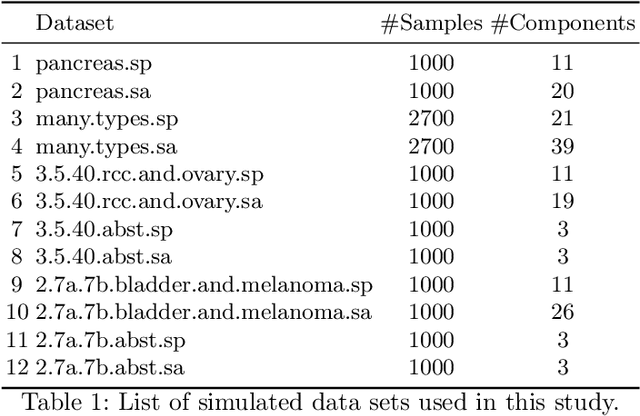Click the 2.7a.7b.abst.sp dataset name

point(110,340)
